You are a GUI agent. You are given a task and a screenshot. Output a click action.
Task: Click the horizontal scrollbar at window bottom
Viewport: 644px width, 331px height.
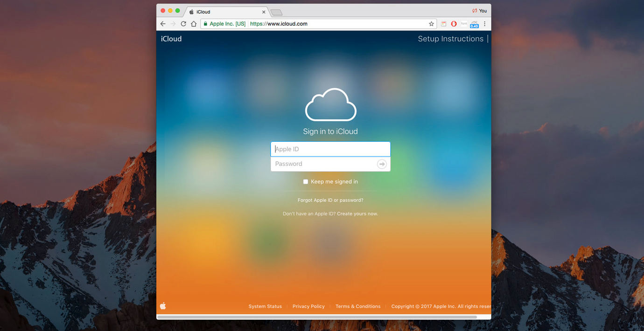(317, 317)
